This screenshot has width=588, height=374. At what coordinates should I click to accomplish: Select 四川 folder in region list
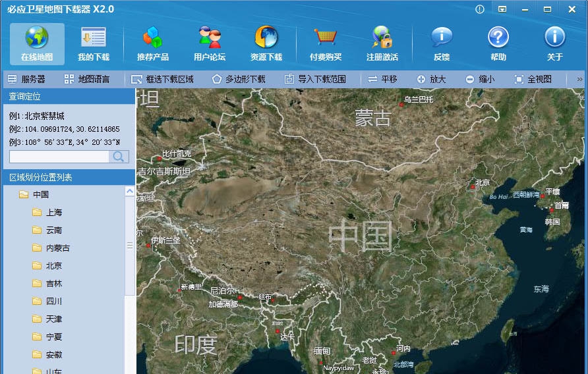[x=53, y=301]
